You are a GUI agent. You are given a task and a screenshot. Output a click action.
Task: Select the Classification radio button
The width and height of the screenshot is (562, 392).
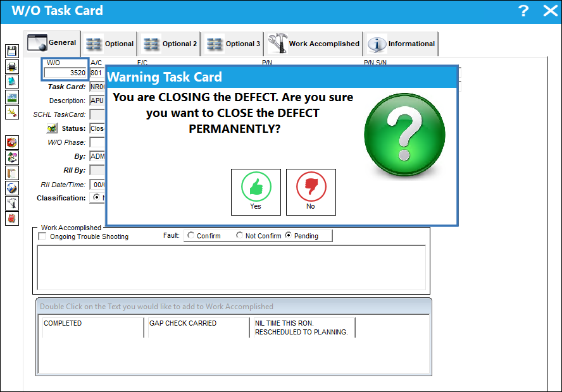[x=96, y=197]
